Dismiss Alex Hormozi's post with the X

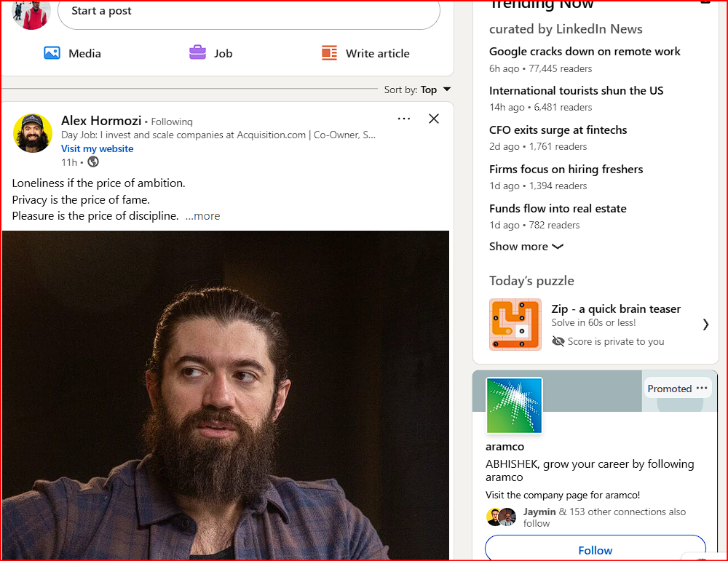click(x=434, y=119)
